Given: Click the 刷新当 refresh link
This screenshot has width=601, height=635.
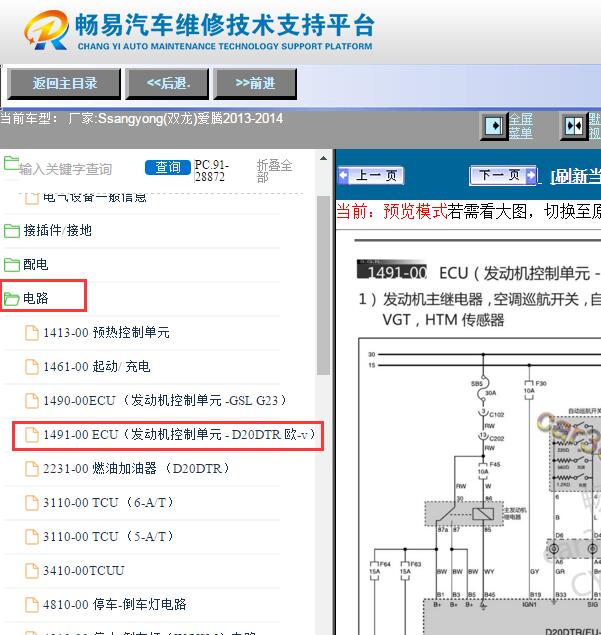Looking at the screenshot, I should [575, 177].
